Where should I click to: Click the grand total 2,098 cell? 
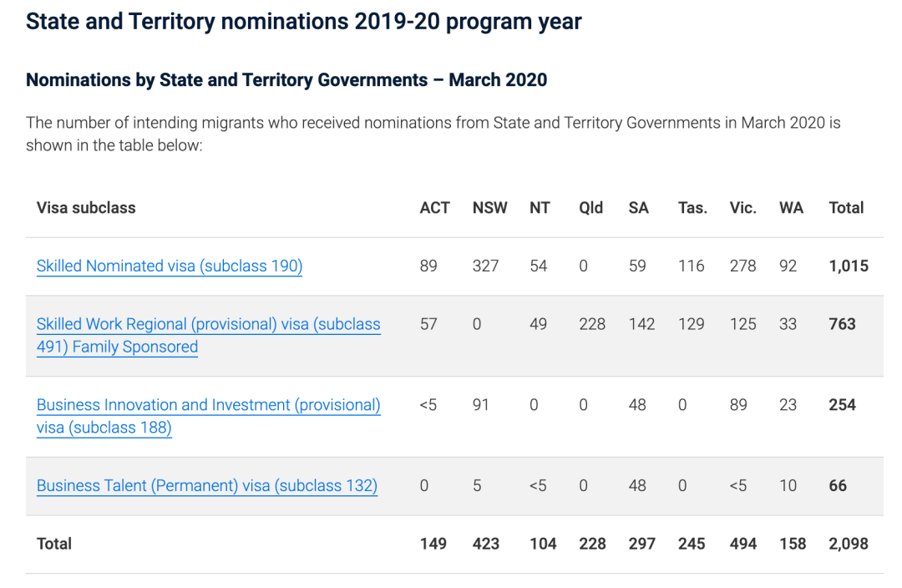[849, 544]
